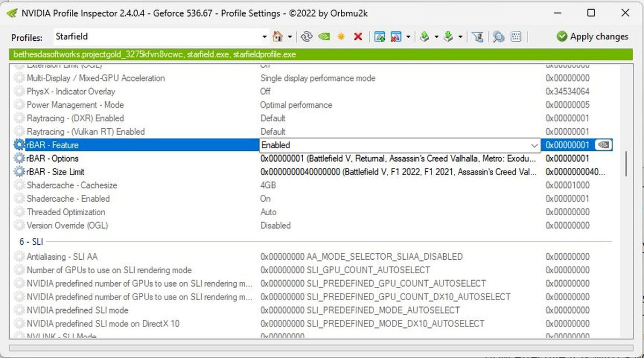Click the home icon for global profile
Viewport: 644px width, 358px height.
coord(277,36)
